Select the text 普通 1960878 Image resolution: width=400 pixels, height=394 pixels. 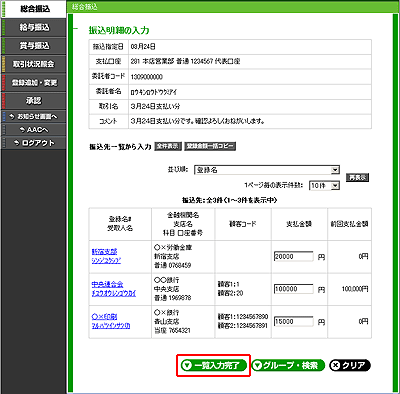pos(172,298)
